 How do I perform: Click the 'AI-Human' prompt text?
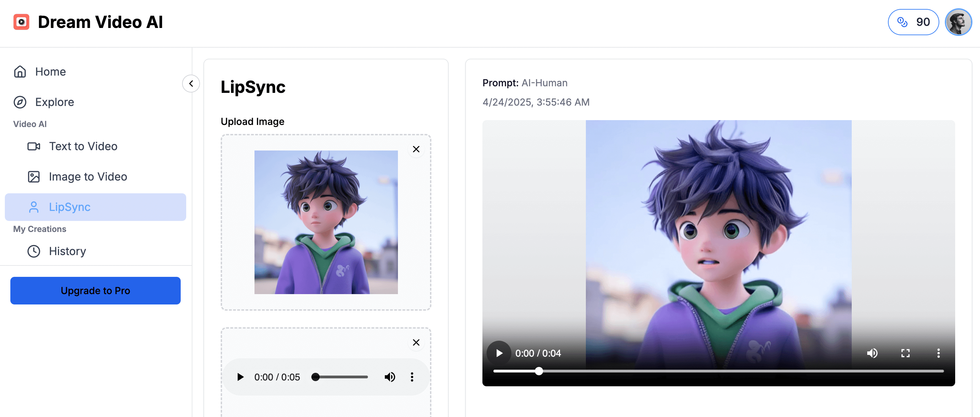[x=544, y=83]
